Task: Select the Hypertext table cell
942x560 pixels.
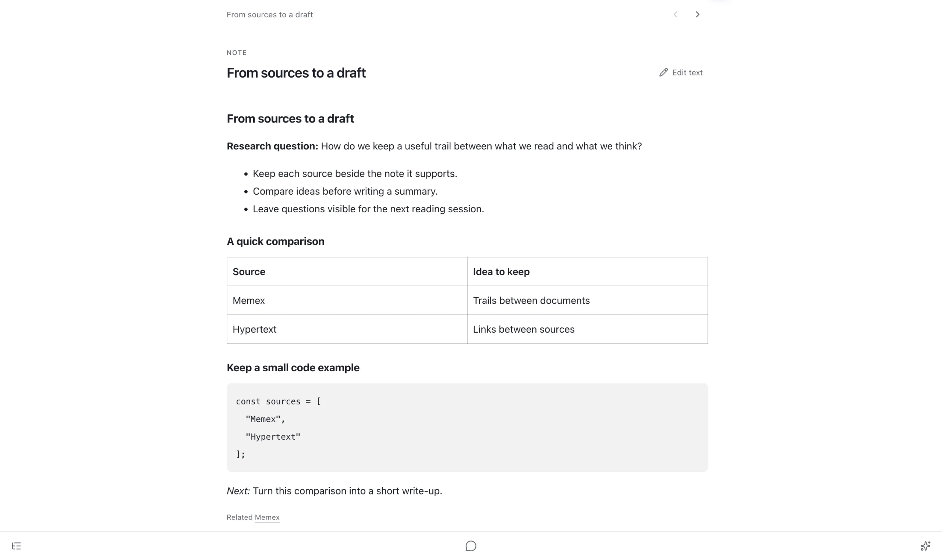Action: click(x=347, y=329)
